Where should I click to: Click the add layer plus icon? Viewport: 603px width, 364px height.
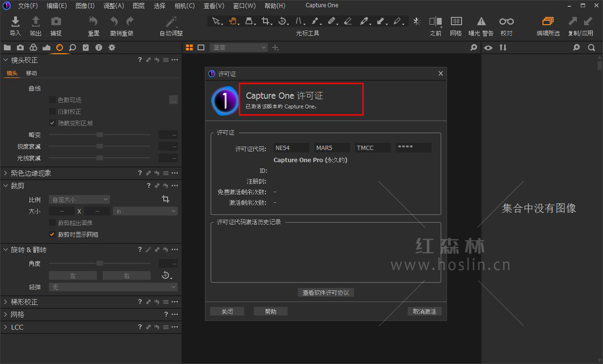pos(276,47)
